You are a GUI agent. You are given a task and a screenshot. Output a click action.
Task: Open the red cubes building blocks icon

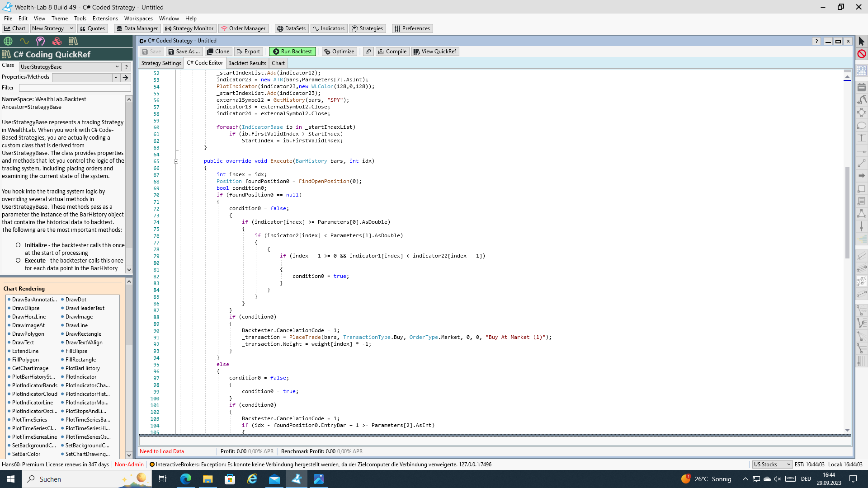coord(57,41)
